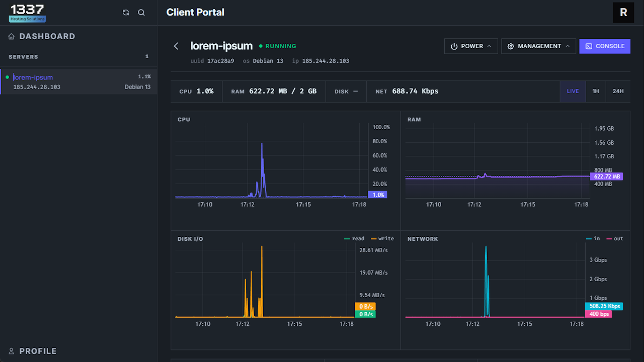Go back using the left arrow
Image resolution: width=644 pixels, height=362 pixels.
pyautogui.click(x=176, y=46)
